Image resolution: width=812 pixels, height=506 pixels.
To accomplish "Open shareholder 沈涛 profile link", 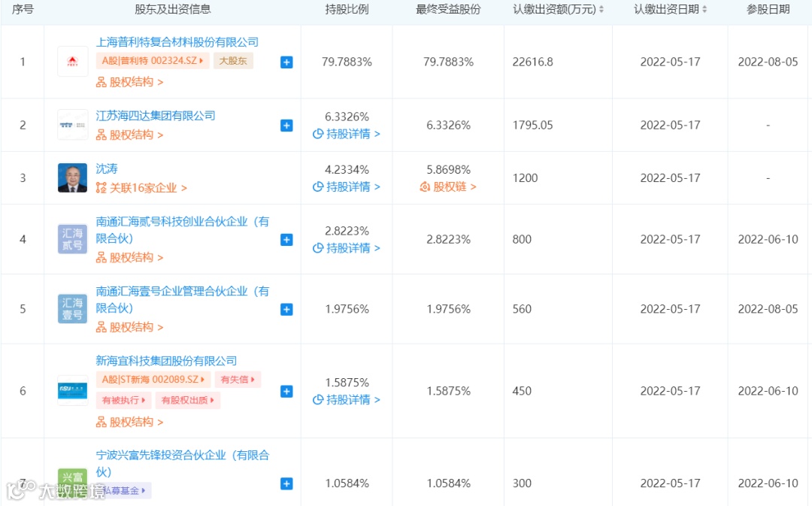I will tap(107, 168).
